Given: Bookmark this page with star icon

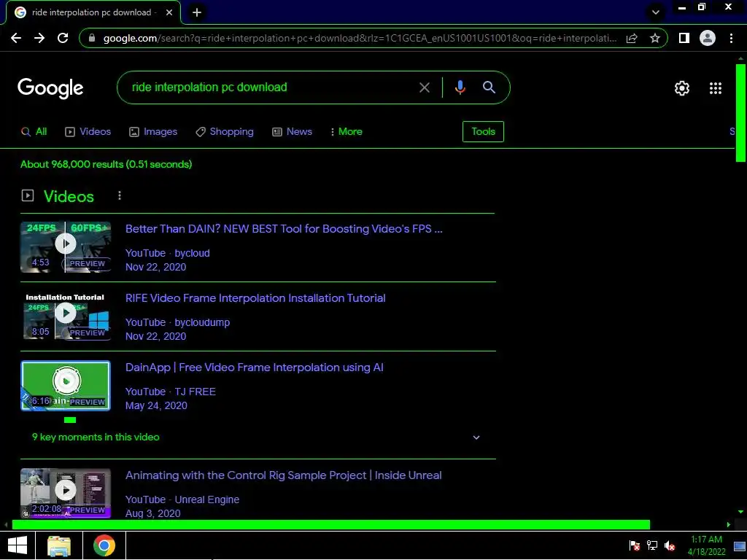Looking at the screenshot, I should coord(655,38).
